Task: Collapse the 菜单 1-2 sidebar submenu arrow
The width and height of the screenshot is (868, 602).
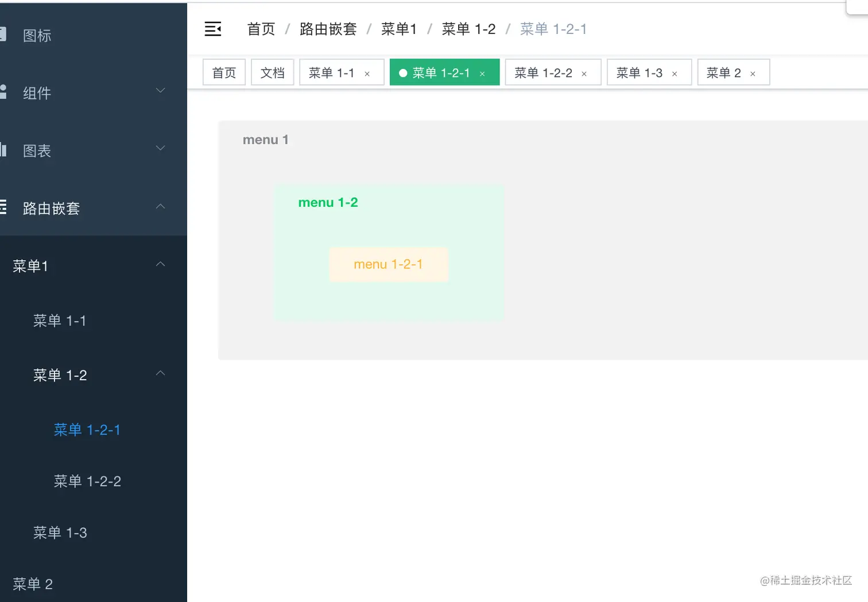Action: 161,373
